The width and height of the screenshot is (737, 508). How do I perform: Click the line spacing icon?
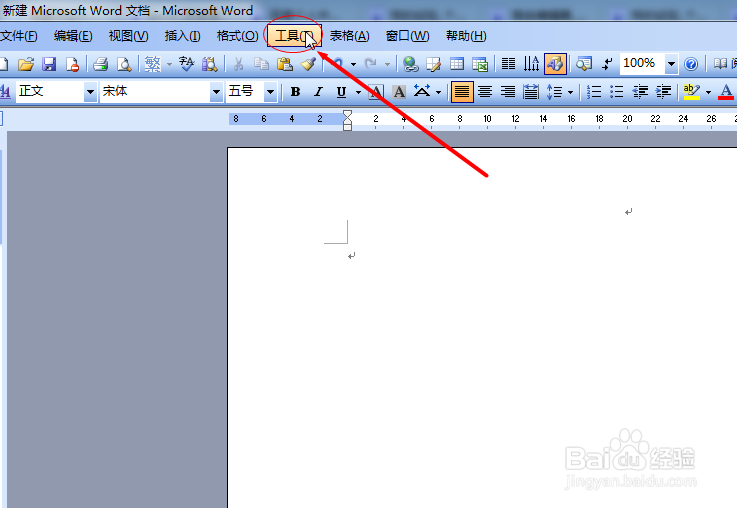tap(555, 92)
